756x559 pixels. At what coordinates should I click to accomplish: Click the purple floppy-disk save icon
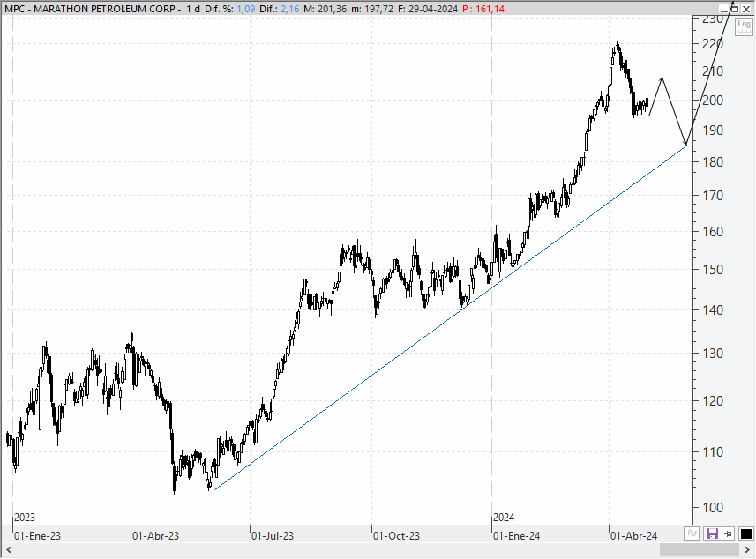tap(712, 534)
